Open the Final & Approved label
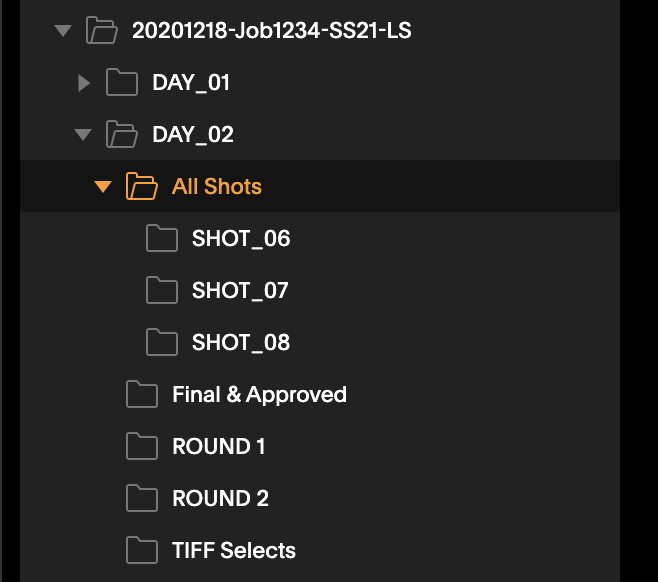658x582 pixels. (x=259, y=395)
